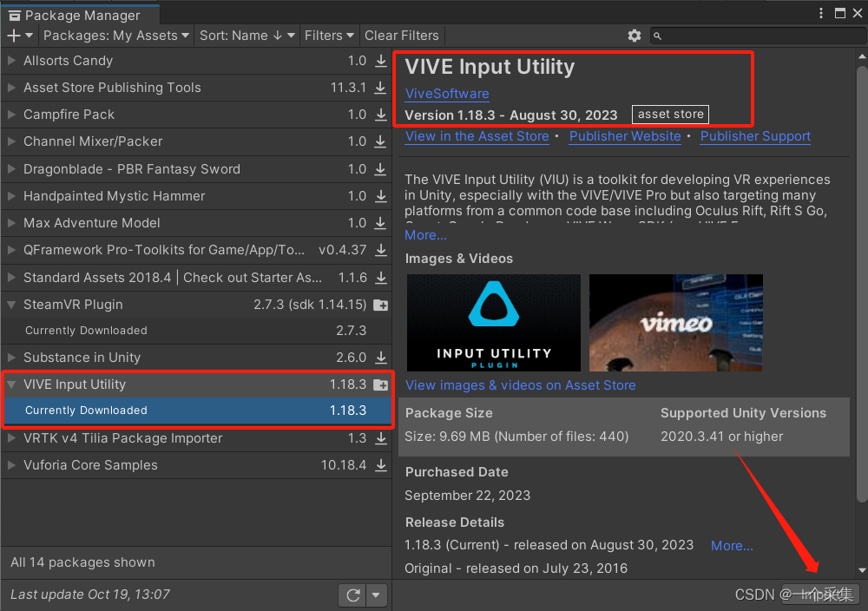Expand the Vuforia Core Samples entry
Image resolution: width=868 pixels, height=611 pixels.
coord(11,465)
